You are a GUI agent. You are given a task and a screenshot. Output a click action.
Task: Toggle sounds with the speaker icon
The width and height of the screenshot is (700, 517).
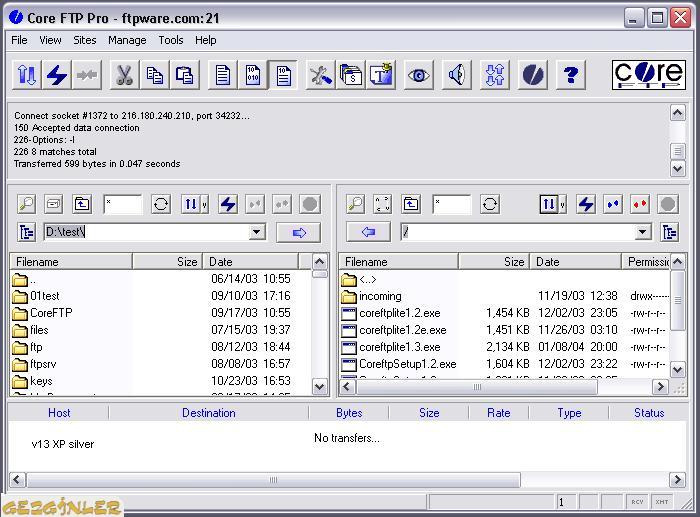coord(457,75)
